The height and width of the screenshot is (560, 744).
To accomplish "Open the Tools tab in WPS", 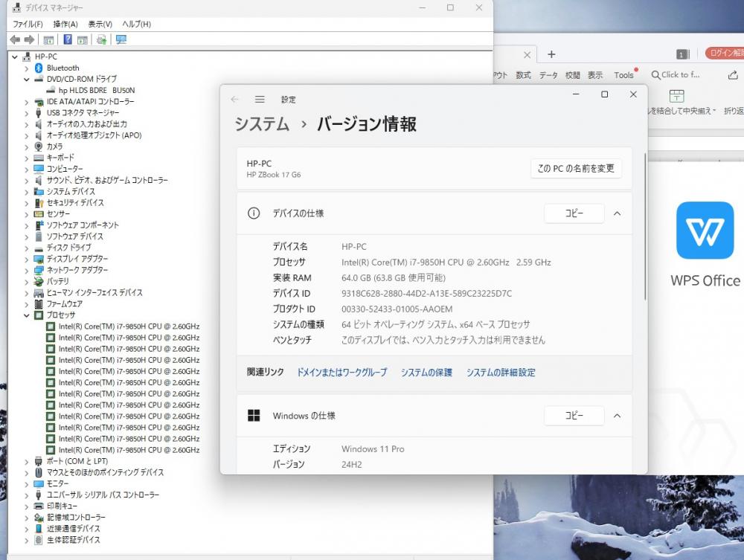I will pos(623,75).
